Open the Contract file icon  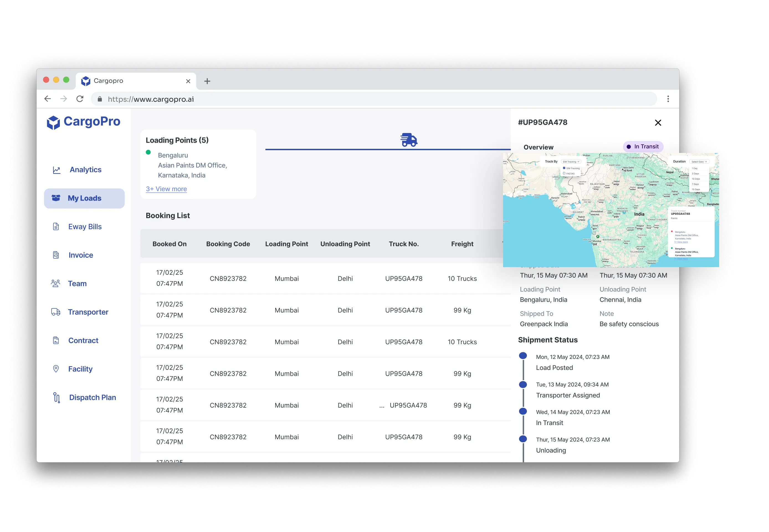pos(56,340)
